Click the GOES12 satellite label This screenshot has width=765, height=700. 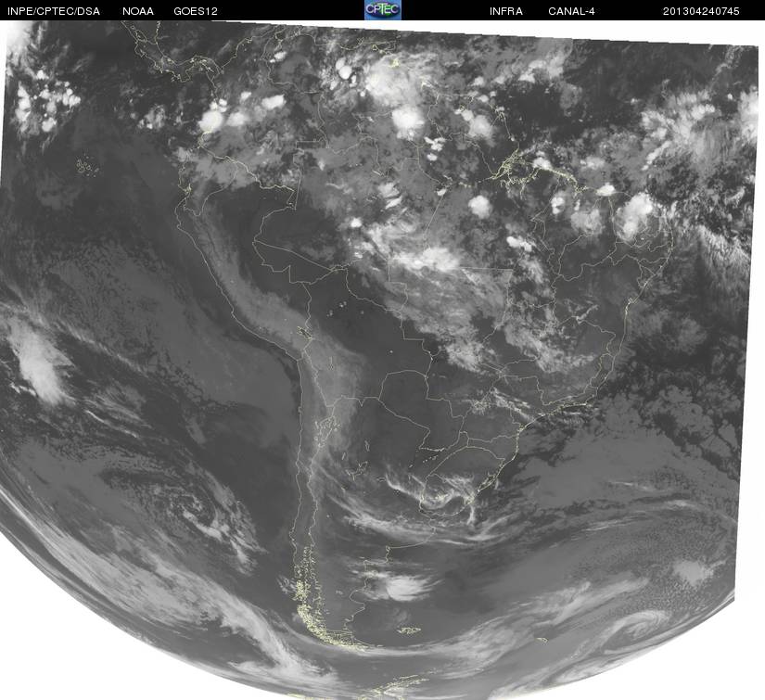(196, 11)
